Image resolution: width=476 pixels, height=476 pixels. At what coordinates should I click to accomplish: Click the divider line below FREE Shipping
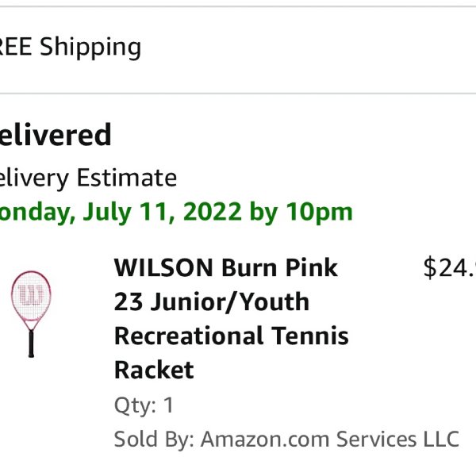[x=238, y=94]
